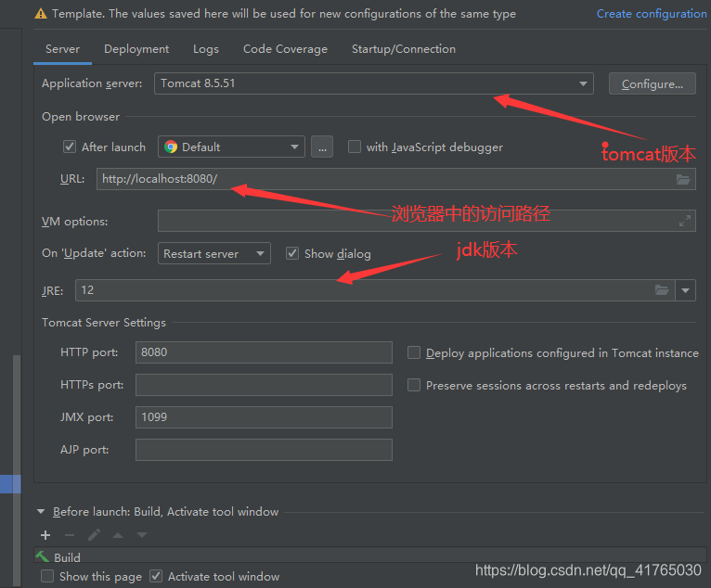Click the Configure... button
711x588 pixels.
(652, 83)
